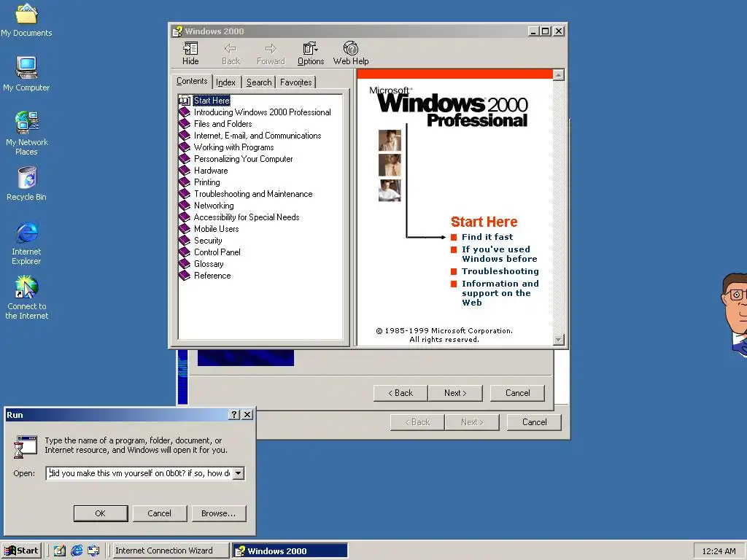Expand the Mobile Users topic
The image size is (747, 560).
point(216,229)
